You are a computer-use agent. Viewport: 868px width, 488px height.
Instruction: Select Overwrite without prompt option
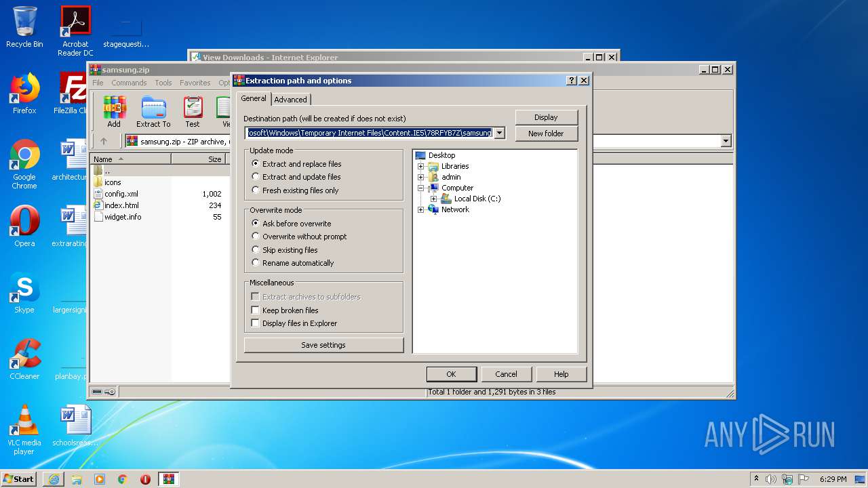pyautogui.click(x=299, y=237)
